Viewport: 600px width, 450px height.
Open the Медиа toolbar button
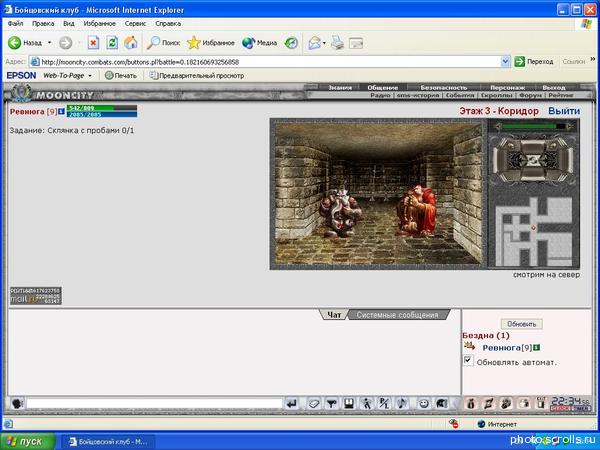[x=259, y=43]
